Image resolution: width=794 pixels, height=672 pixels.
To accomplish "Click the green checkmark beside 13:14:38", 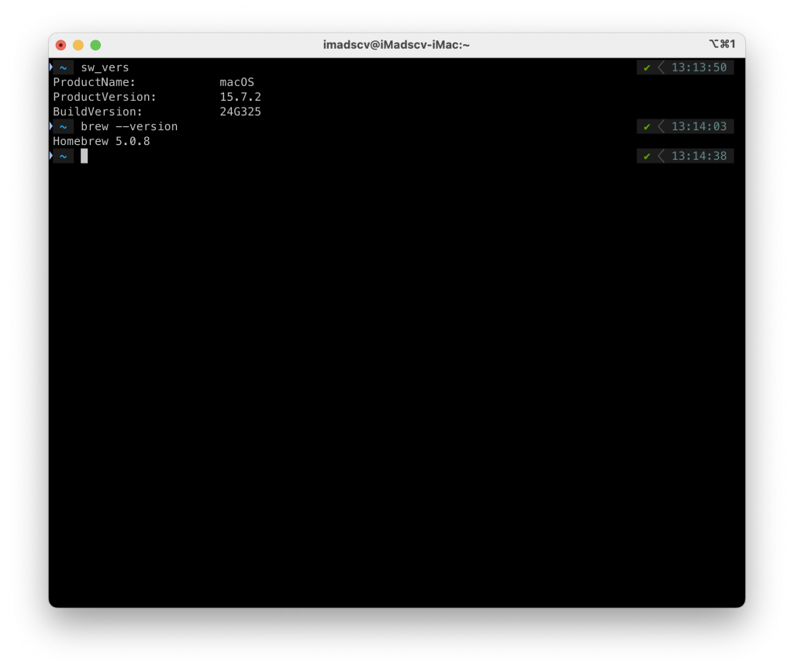I will (647, 157).
